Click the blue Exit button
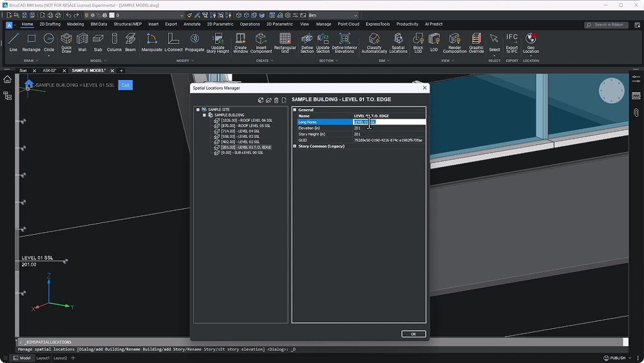This screenshot has height=363, width=644. [125, 85]
